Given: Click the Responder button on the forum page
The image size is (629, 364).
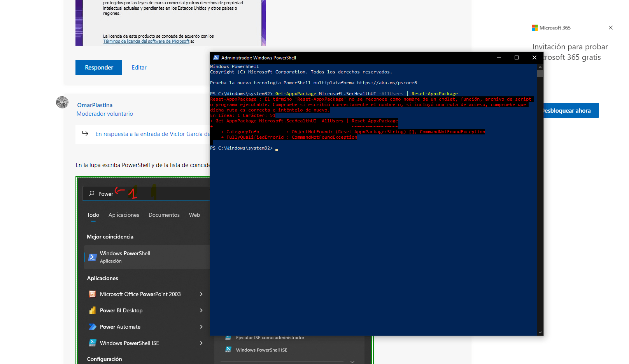Looking at the screenshot, I should [x=99, y=68].
